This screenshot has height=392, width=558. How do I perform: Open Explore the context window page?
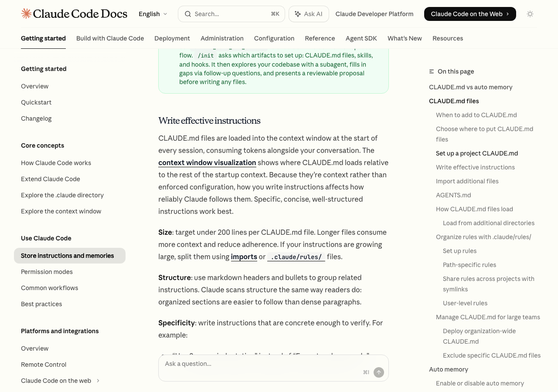(61, 211)
